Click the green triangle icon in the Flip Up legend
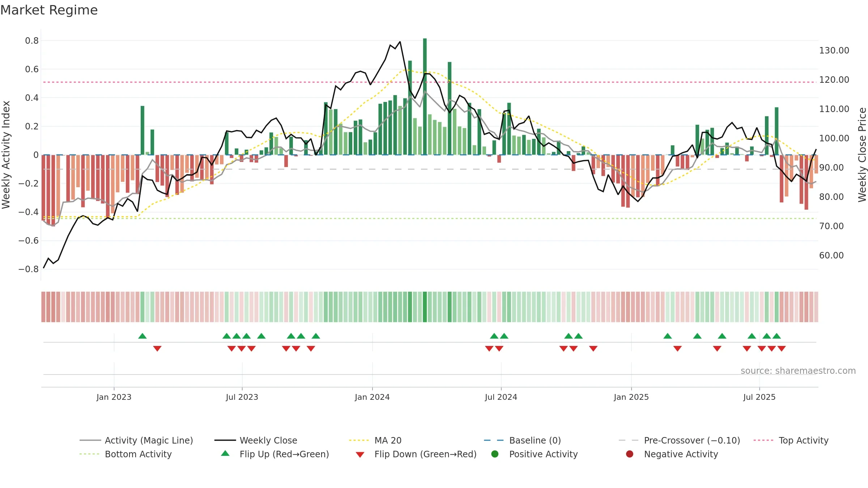The height and width of the screenshot is (488, 868). tap(225, 453)
